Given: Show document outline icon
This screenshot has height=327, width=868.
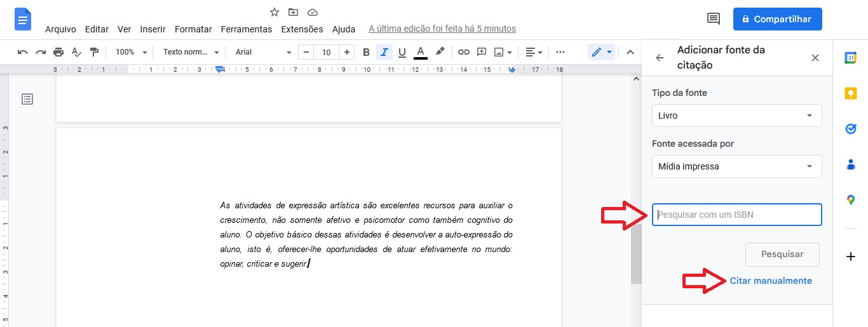Looking at the screenshot, I should [27, 99].
